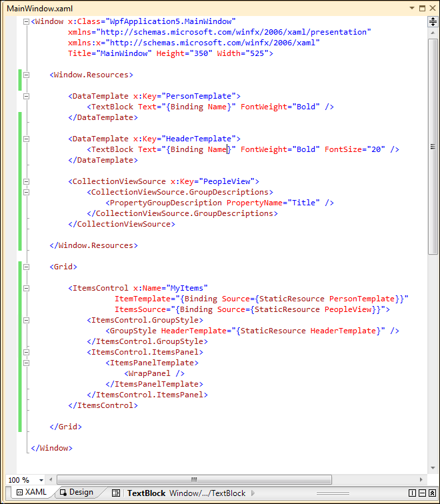Viewport: 440px width, 504px height.
Task: Collapse the Window.Resources section
Action: tap(27, 75)
